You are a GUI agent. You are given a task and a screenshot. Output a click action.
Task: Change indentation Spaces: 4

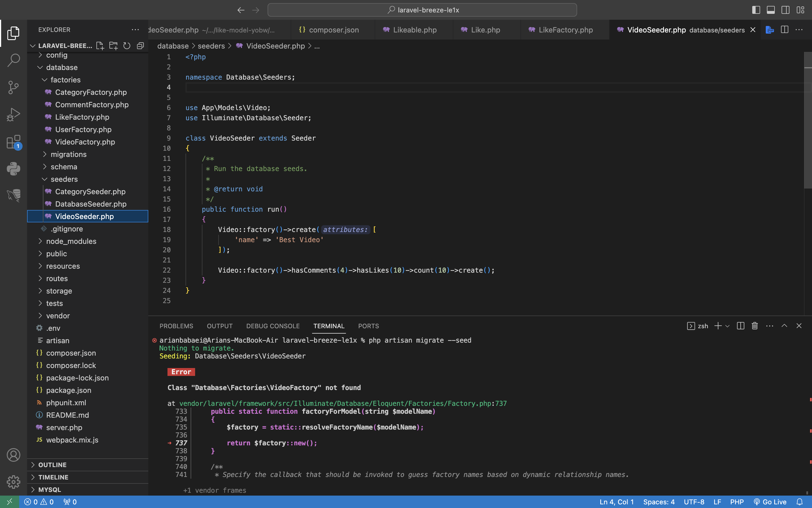[x=659, y=502]
